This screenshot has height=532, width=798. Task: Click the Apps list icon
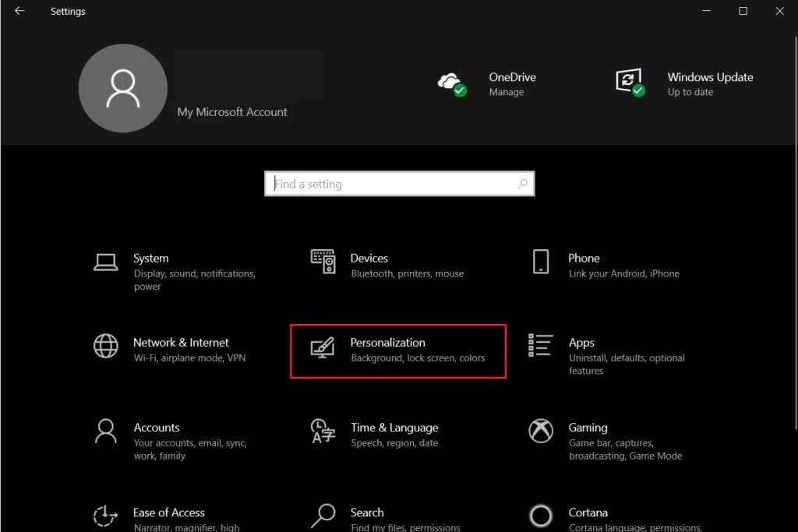coord(541,345)
